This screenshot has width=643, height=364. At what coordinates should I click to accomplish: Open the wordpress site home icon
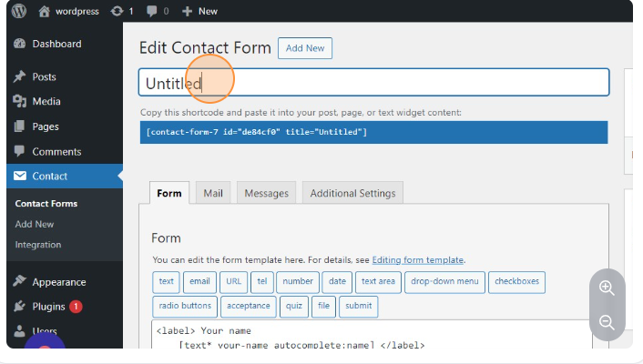(44, 11)
